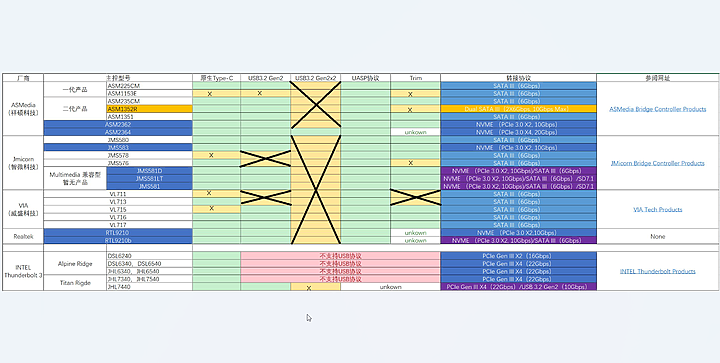
Task: Click the unkown cell in the JHL7440 row
Action: [x=391, y=286]
